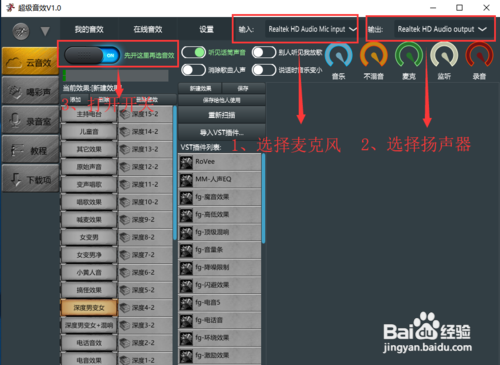This screenshot has width=500, height=365.
Task: Select the 儿童音 effect preset
Action: click(x=89, y=132)
